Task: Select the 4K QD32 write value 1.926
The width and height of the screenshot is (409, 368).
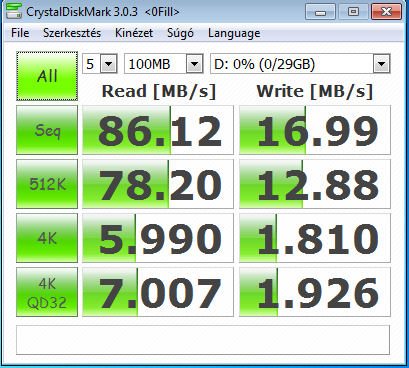Action: coord(315,292)
